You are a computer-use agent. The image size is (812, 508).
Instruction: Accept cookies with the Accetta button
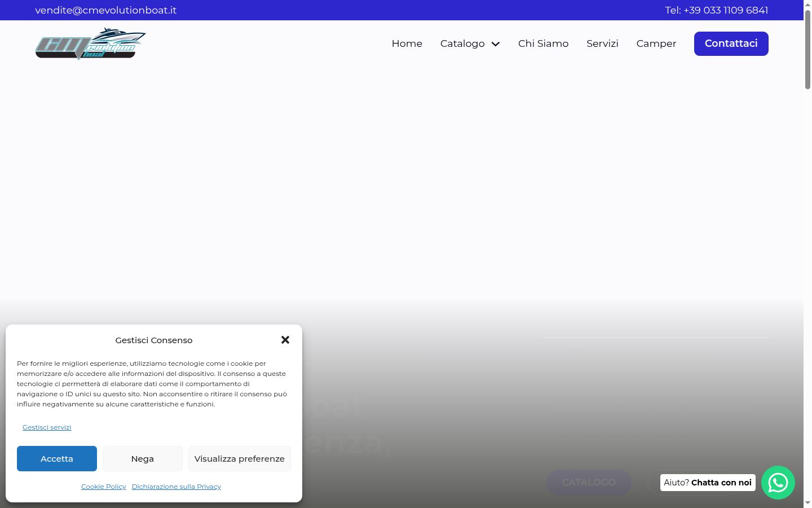click(x=57, y=458)
